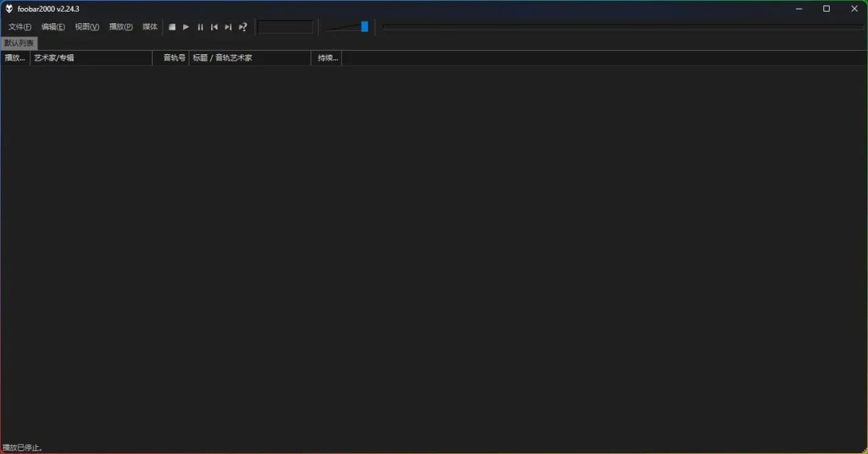This screenshot has height=454, width=868.
Task: Click the Stop playback icon
Action: [x=172, y=27]
